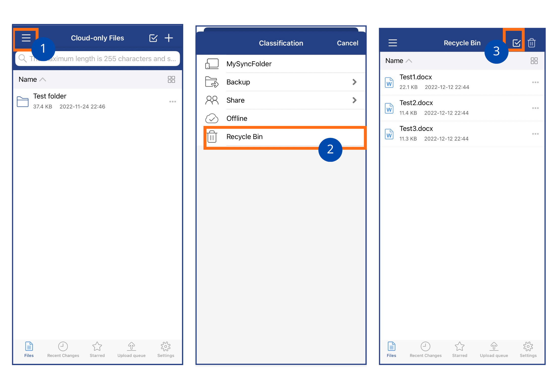
Task: Select Recent Changes tab in Cloud-only Files screen
Action: click(63, 350)
